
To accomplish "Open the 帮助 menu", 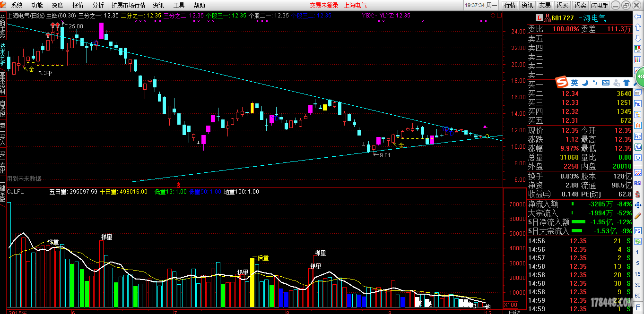I will click(x=200, y=5).
